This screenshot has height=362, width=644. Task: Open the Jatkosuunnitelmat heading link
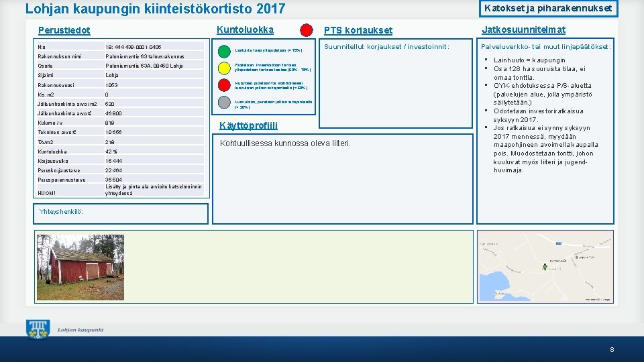coord(524,29)
